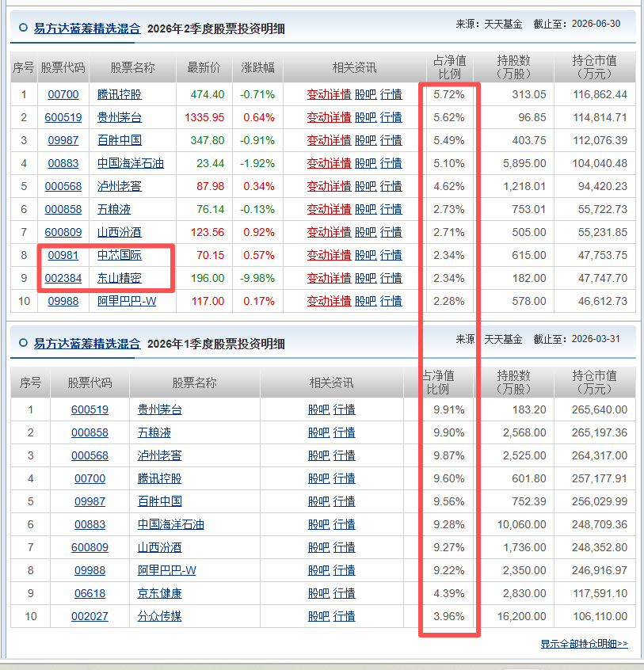644x670 pixels.
Task: Open 百胜中国 in the Q2 holdings table
Action: pyautogui.click(x=120, y=141)
